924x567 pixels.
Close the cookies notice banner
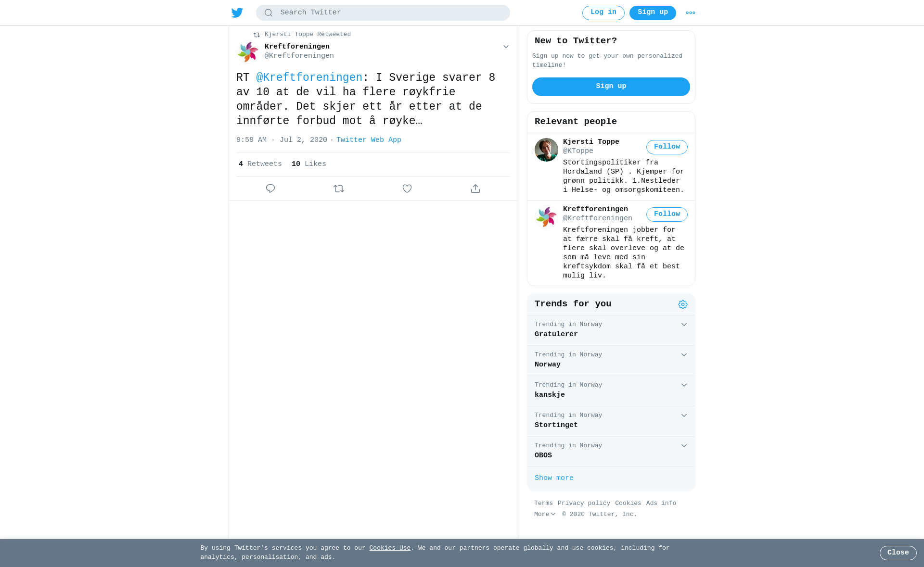point(898,553)
